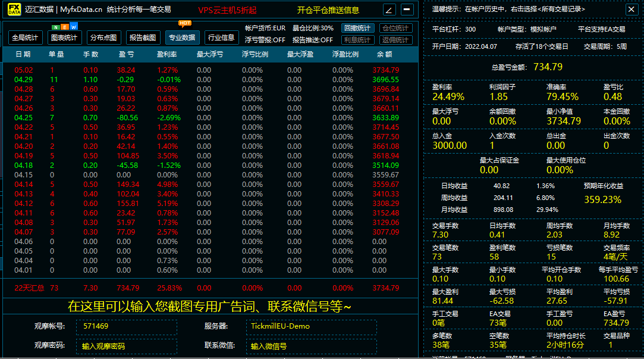Click the 盈利率 column header

click(167, 54)
